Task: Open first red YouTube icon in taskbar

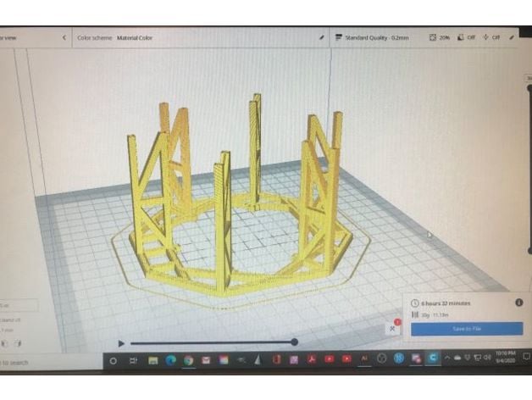Action: point(329,359)
